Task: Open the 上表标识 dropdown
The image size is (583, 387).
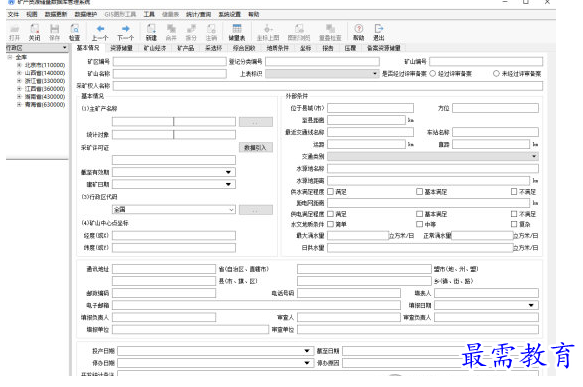Action: (x=375, y=74)
